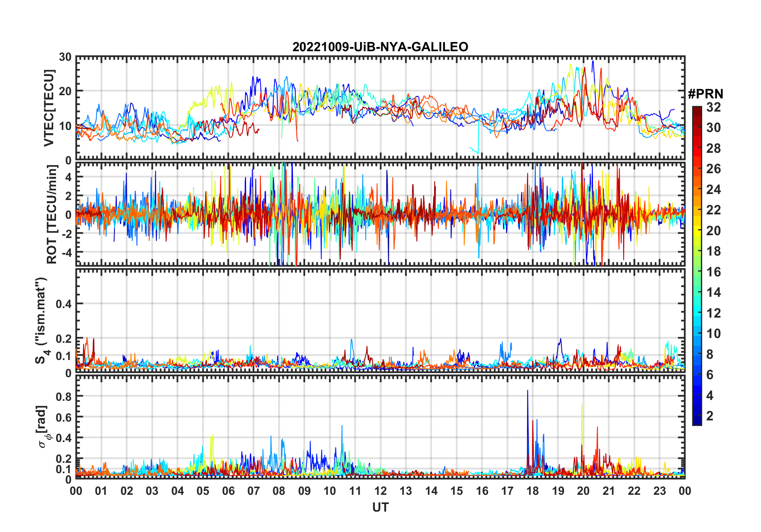Click the plot title 20221009-UiB-NYA-GALILEO
Image resolution: width=761 pixels, height=532 pixels.
380,47
